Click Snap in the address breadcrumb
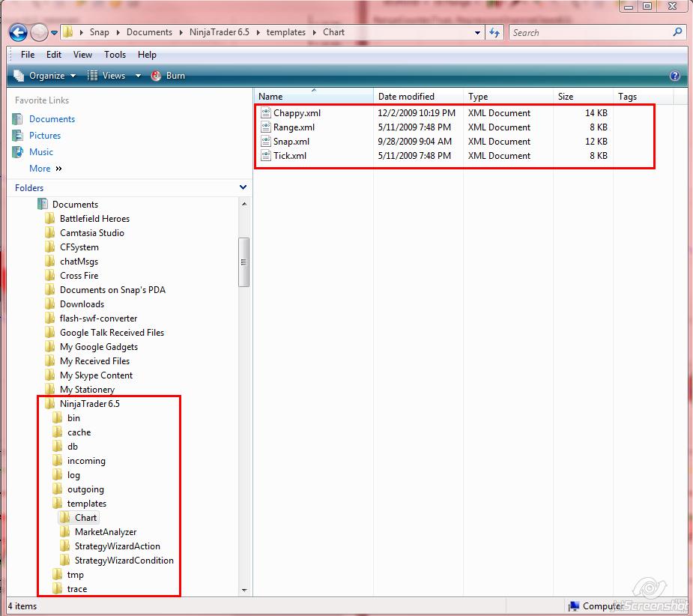 click(x=100, y=32)
